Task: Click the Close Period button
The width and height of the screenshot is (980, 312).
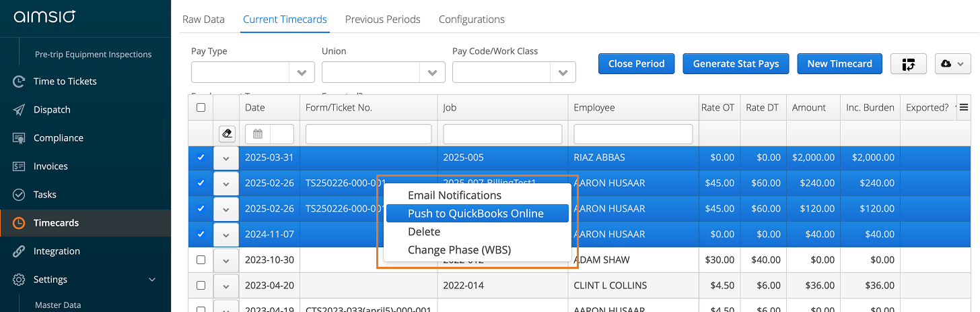Action: pyautogui.click(x=637, y=64)
